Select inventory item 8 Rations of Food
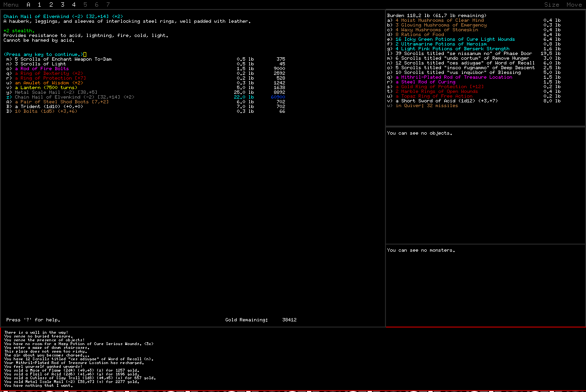The width and height of the screenshot is (586, 392). click(474, 35)
